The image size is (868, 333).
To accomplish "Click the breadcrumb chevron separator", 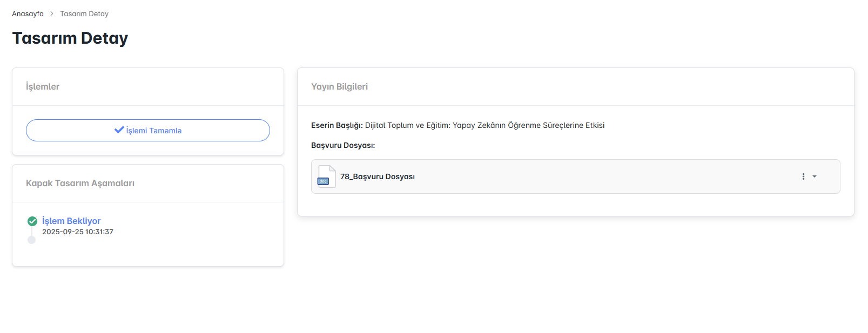I will (x=52, y=13).
